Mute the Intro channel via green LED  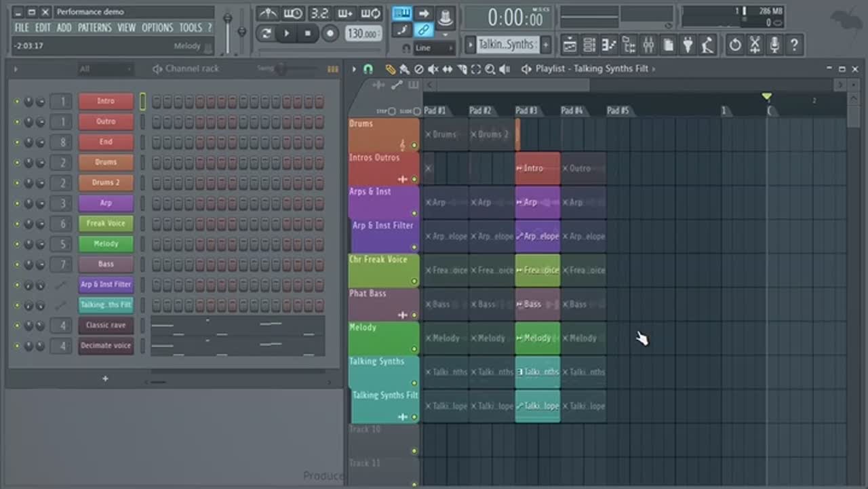click(17, 102)
